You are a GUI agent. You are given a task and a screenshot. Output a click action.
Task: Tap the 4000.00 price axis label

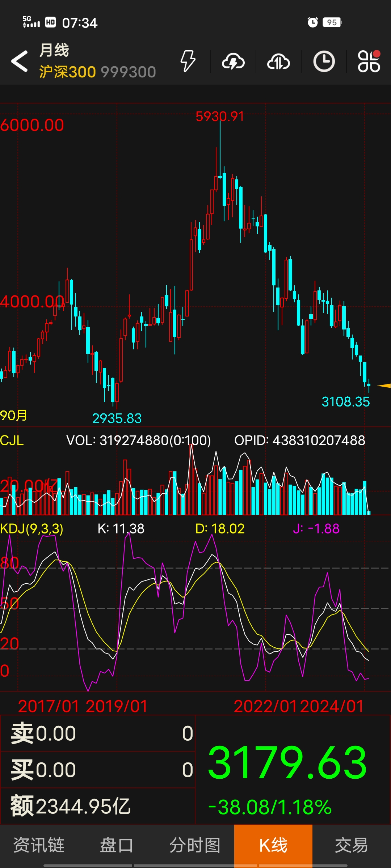[x=32, y=302]
